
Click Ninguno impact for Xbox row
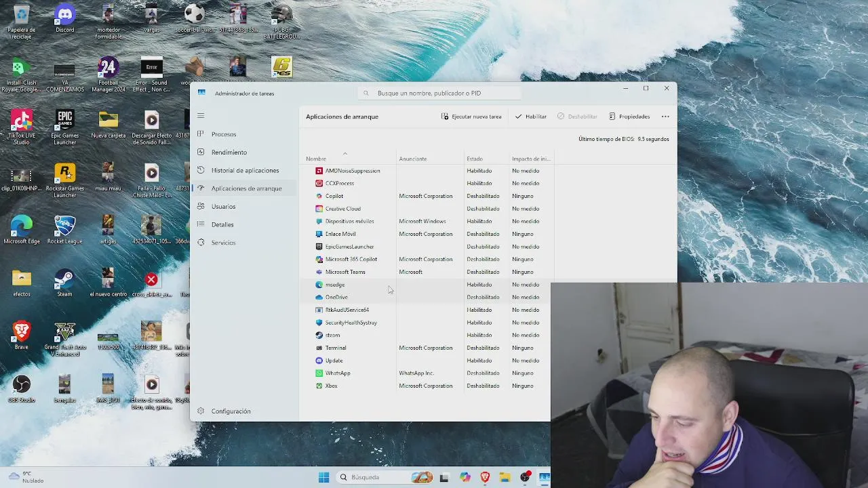[x=523, y=386]
